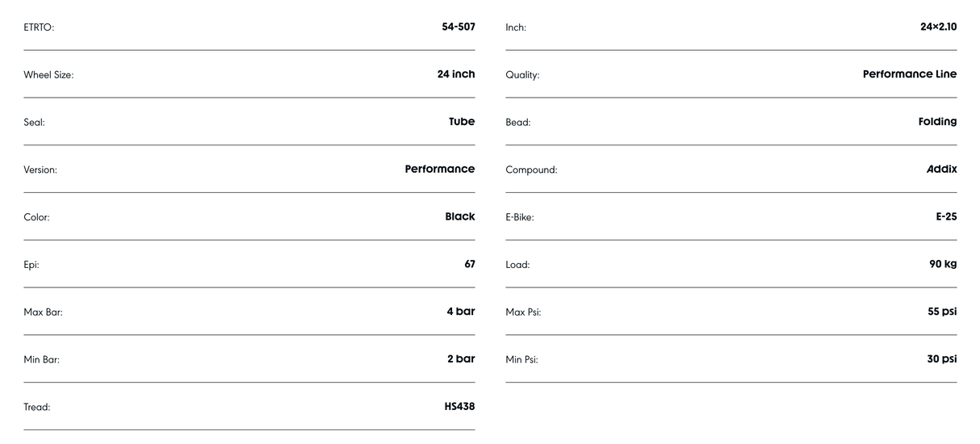Click the E-Bike label
The width and height of the screenshot is (980, 444).
click(x=519, y=218)
